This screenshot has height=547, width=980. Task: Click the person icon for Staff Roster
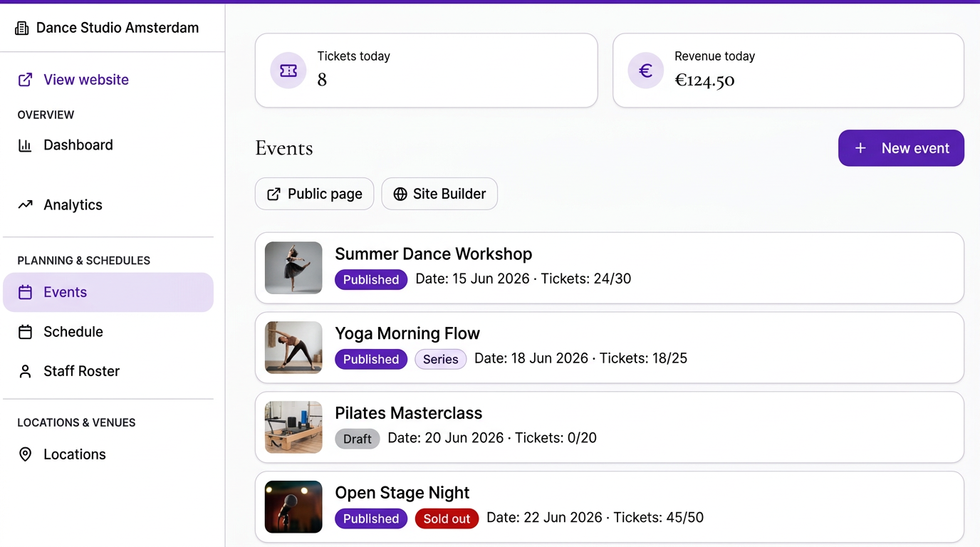pos(25,371)
